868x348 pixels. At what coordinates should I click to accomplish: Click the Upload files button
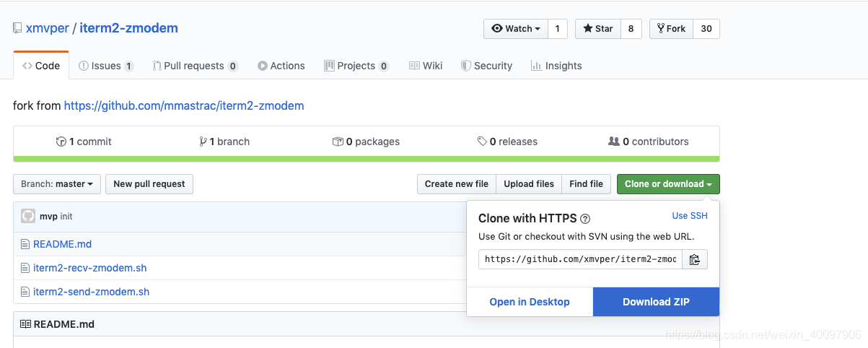[x=529, y=184]
